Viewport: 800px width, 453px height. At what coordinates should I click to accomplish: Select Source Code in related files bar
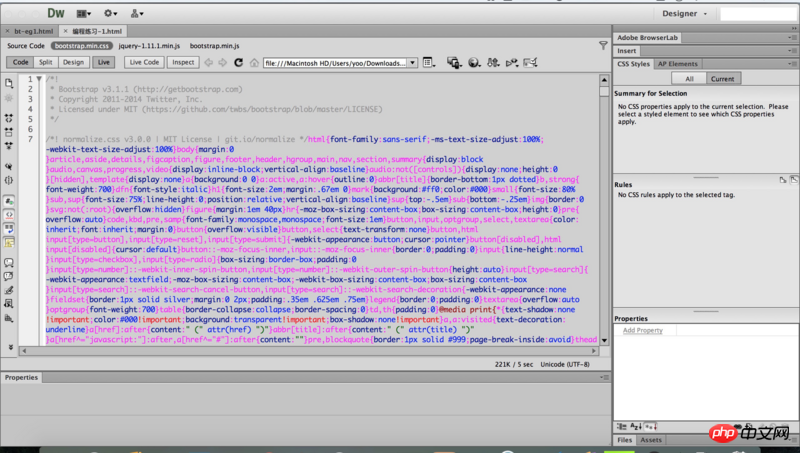coord(26,46)
